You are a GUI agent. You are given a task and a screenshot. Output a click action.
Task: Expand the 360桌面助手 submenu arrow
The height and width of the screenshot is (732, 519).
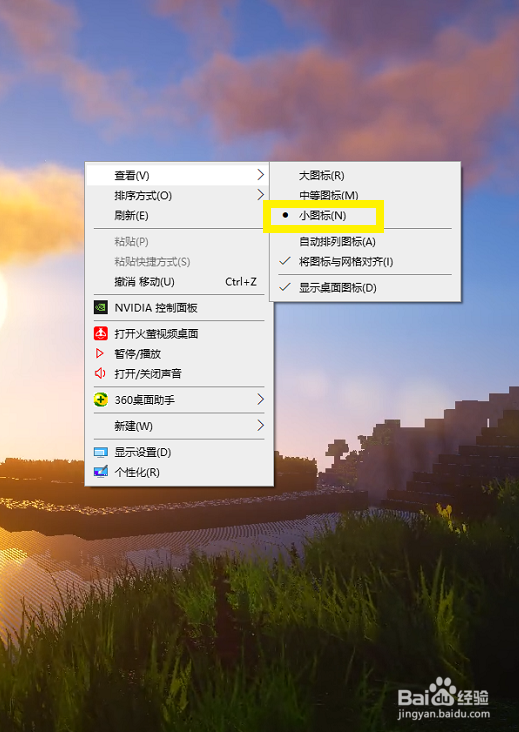(x=260, y=400)
